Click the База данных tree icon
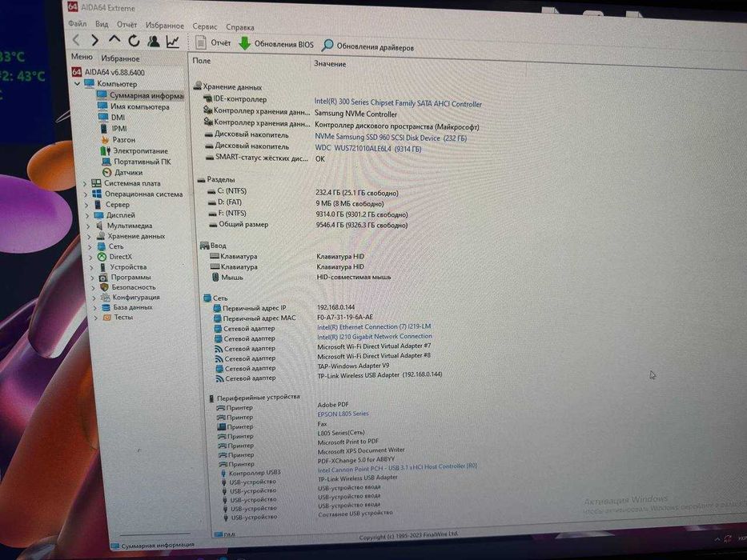Viewport: 747px width, 560px height. [106, 307]
